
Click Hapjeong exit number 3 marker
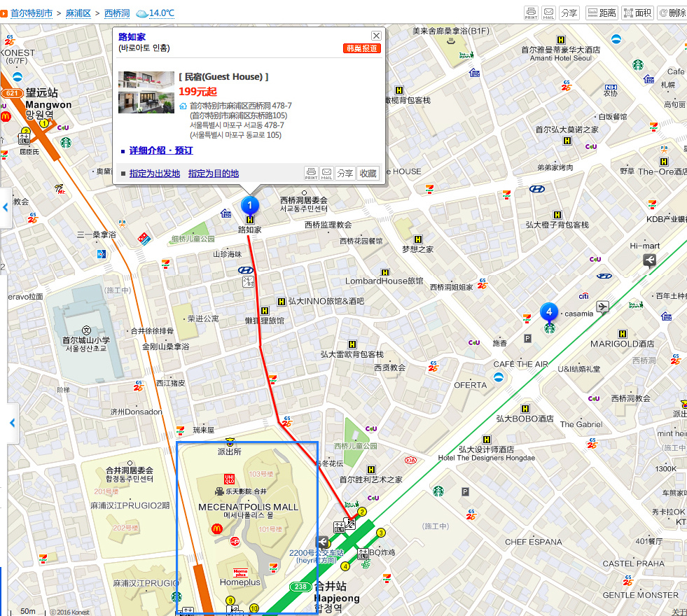coord(381,533)
